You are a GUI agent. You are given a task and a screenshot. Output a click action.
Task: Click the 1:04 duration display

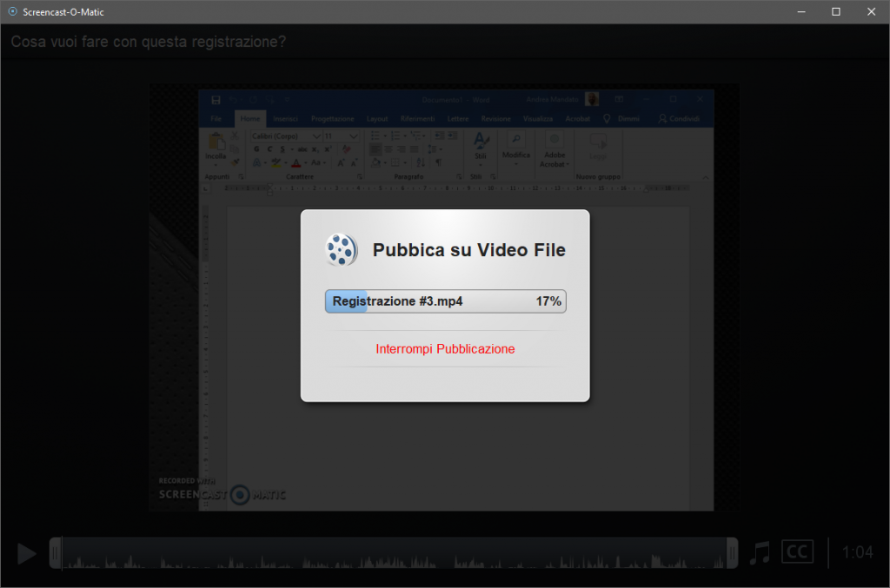pyautogui.click(x=857, y=552)
